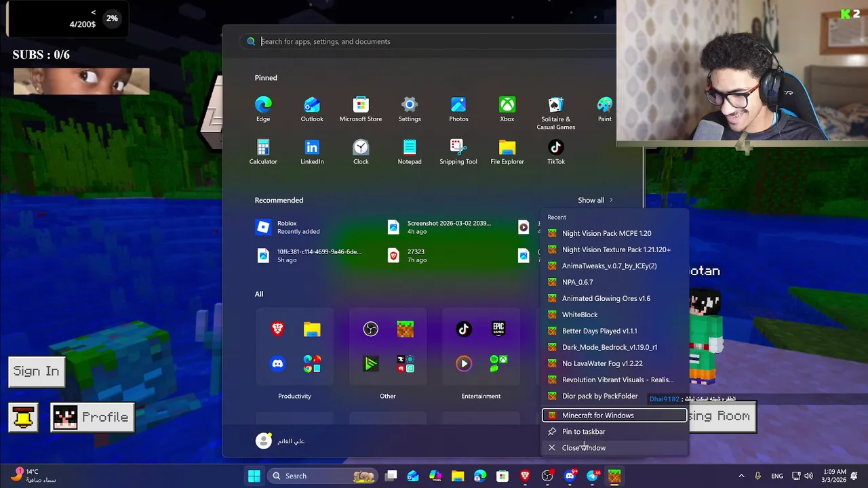
Task: Open Better Days Played v1.1.1
Action: (x=614, y=331)
